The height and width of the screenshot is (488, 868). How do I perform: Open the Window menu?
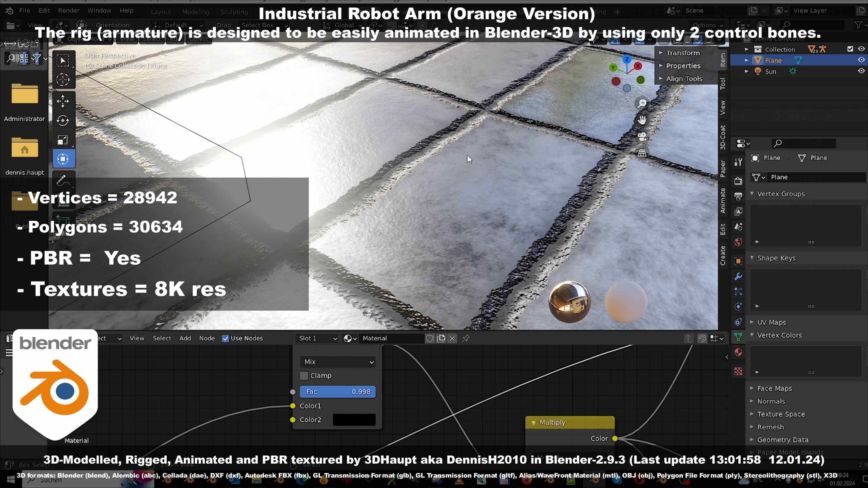(99, 10)
